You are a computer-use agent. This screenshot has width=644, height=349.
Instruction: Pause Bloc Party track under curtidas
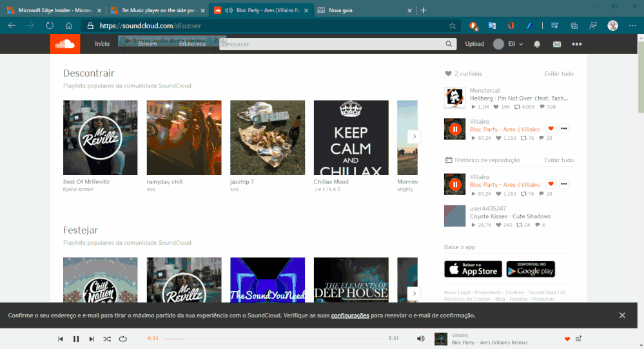coord(454,129)
